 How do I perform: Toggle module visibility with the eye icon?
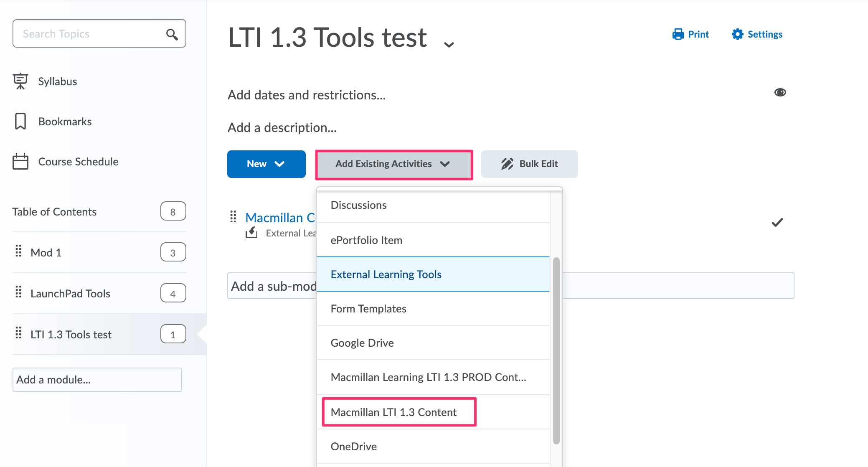click(x=780, y=92)
